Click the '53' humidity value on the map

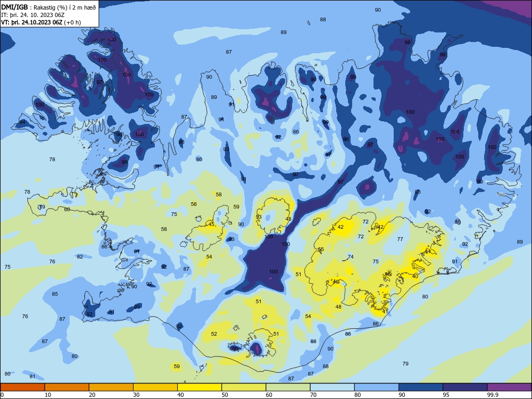[x=259, y=217]
